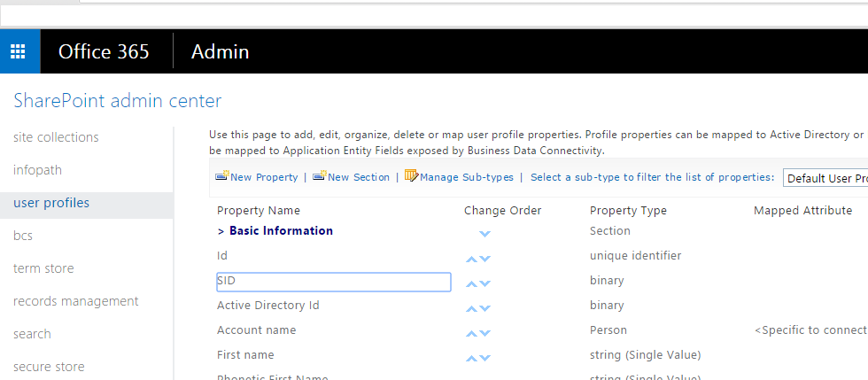Move Active Directory Id up

(471, 308)
